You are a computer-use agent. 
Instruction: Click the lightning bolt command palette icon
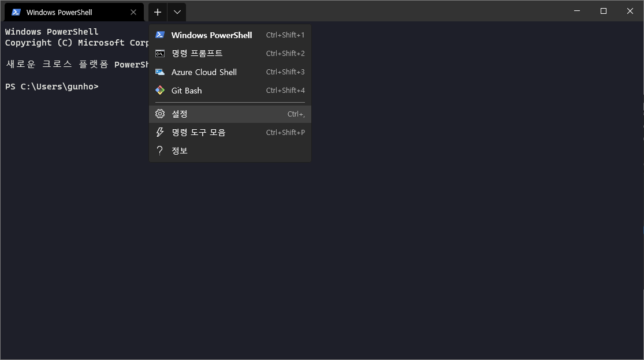coord(160,132)
